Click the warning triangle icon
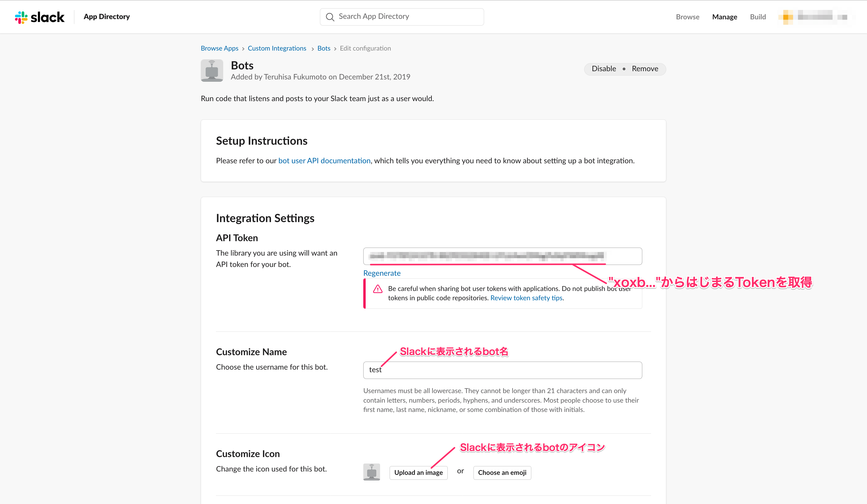 378,289
